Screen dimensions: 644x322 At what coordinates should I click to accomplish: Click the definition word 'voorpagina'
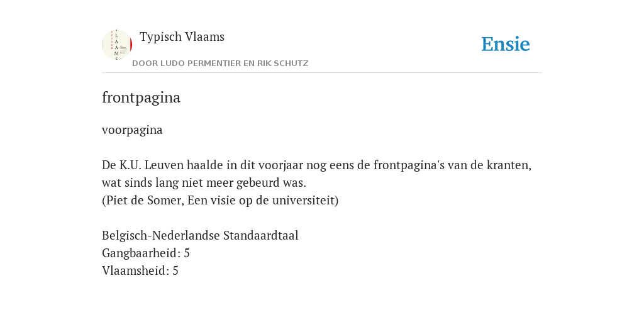(x=132, y=130)
